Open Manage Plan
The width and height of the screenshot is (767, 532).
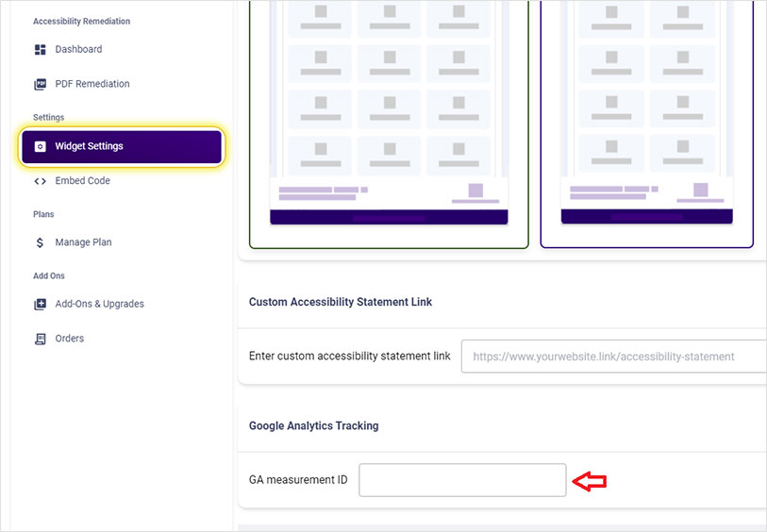[x=83, y=242]
